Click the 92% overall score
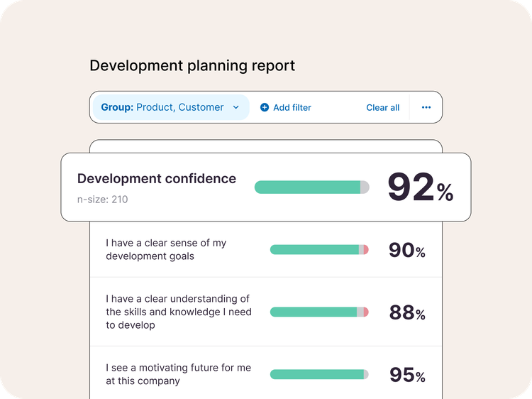 (420, 187)
